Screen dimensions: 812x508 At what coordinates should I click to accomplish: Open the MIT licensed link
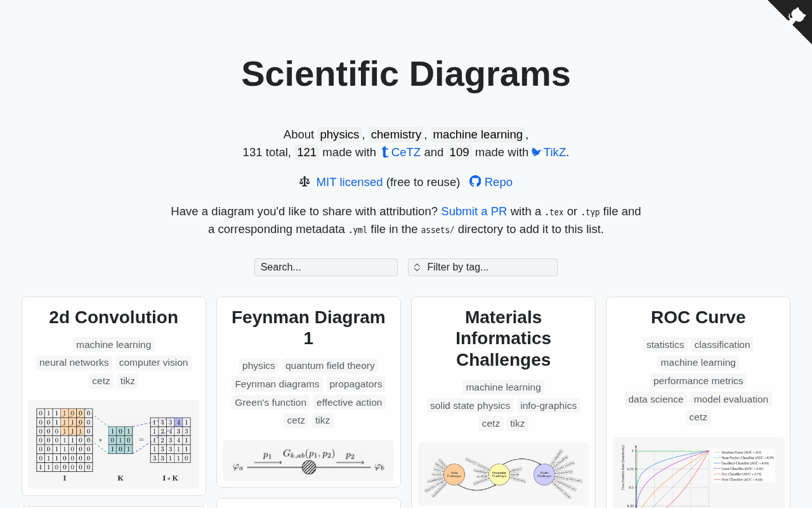[x=350, y=182]
